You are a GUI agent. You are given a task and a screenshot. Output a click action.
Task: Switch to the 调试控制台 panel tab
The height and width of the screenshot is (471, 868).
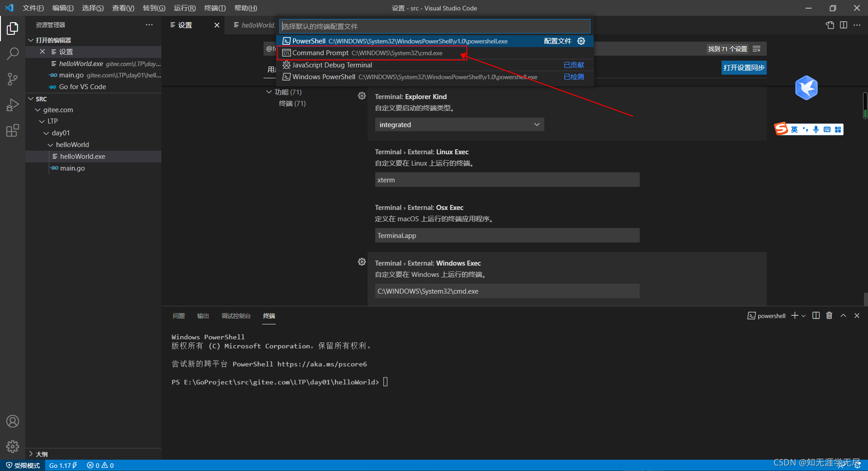click(x=236, y=316)
